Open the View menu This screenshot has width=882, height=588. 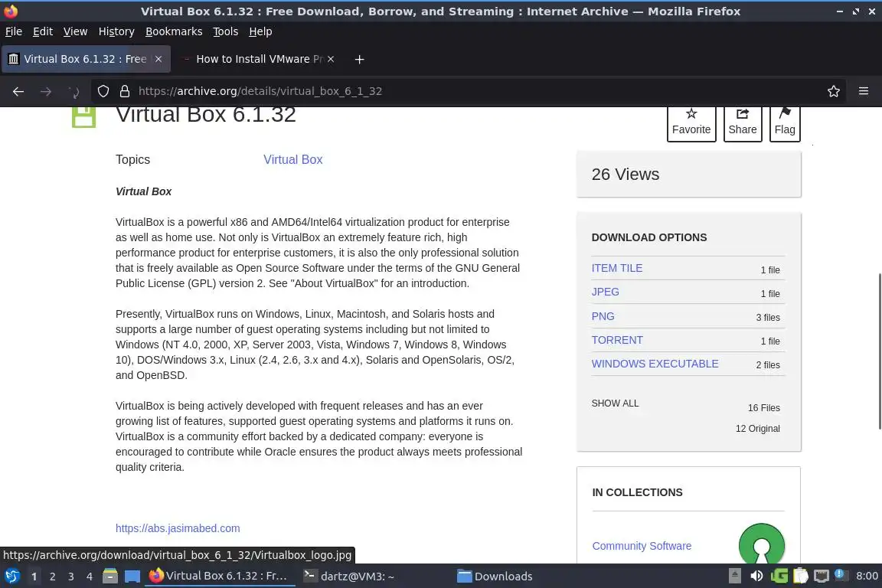[x=75, y=31]
